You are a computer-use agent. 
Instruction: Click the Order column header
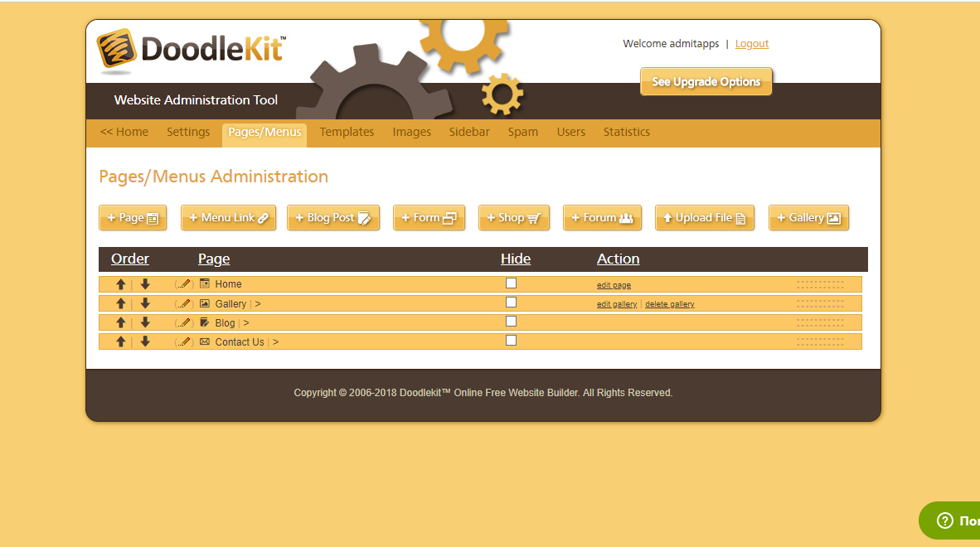130,259
